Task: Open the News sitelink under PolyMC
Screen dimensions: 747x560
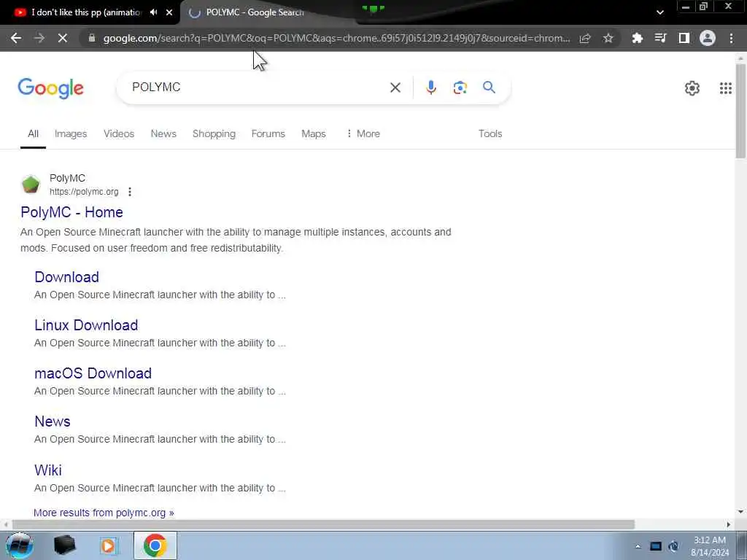Action: [53, 421]
